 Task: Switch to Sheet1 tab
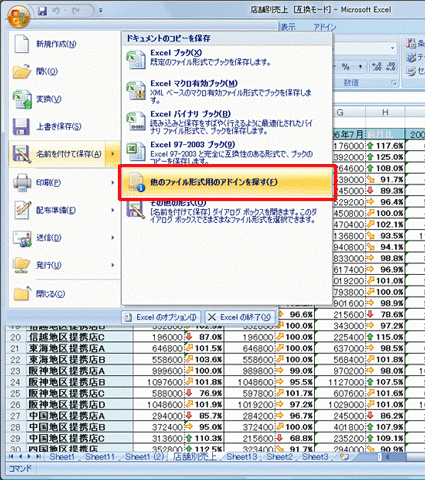[x=62, y=457]
